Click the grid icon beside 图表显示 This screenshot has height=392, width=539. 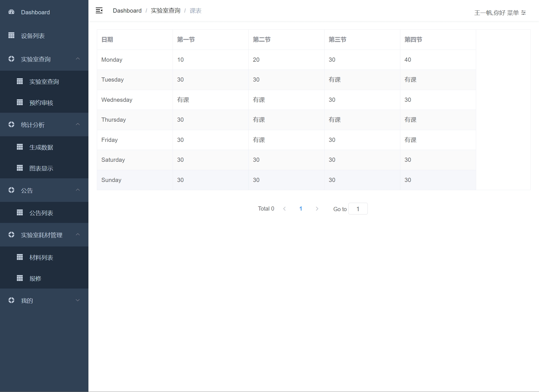20,168
